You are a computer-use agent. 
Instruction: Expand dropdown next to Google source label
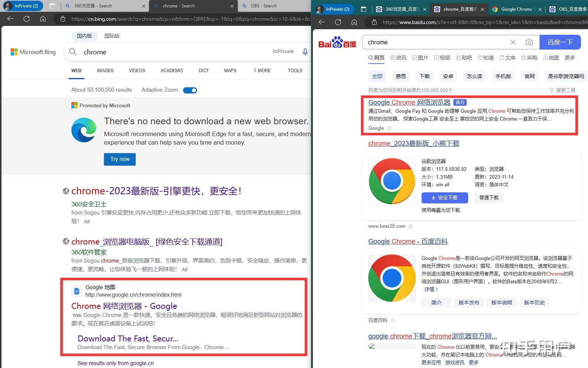[x=389, y=128]
